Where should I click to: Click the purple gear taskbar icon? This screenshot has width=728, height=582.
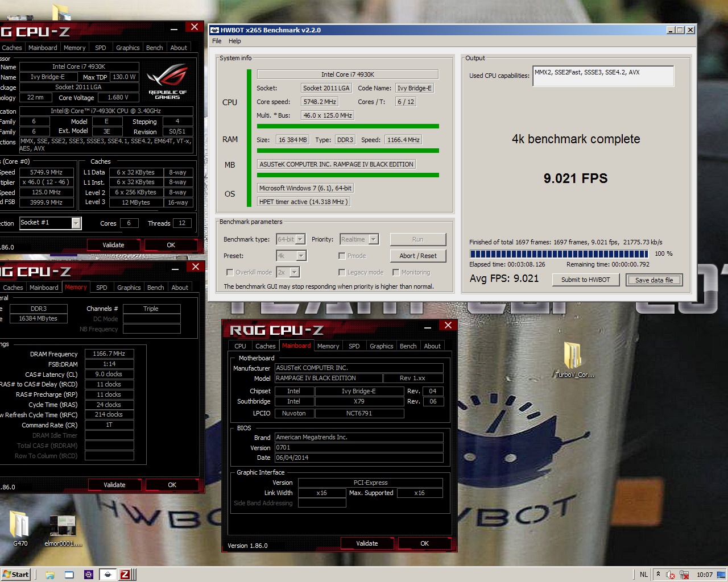(x=89, y=575)
